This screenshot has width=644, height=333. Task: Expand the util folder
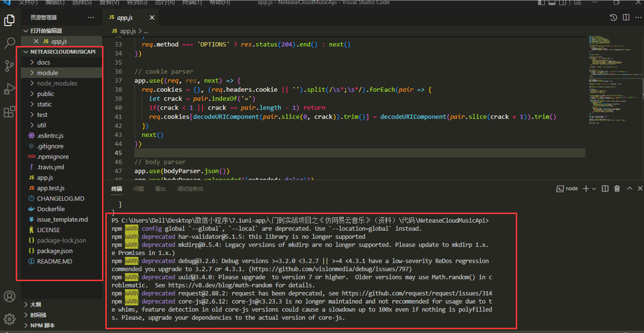pos(62,125)
